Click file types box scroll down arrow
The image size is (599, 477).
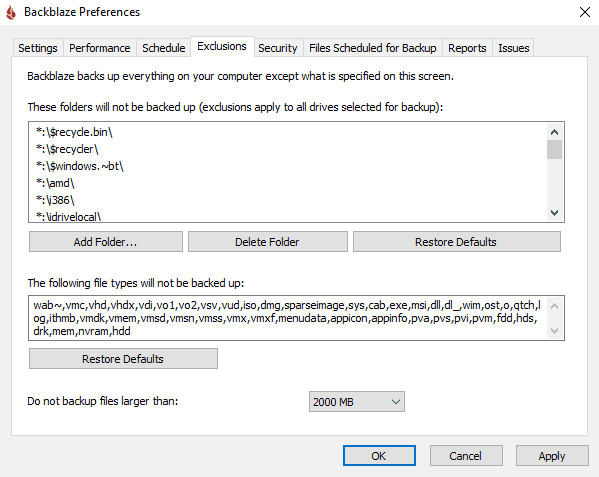555,331
